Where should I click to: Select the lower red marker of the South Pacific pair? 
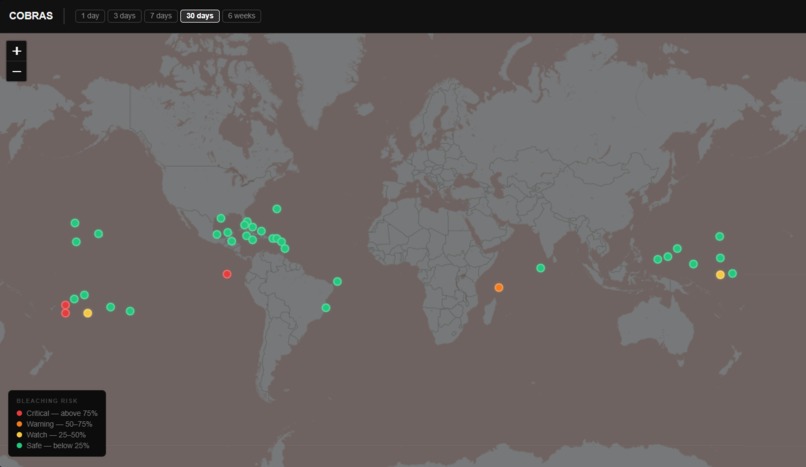tap(65, 313)
